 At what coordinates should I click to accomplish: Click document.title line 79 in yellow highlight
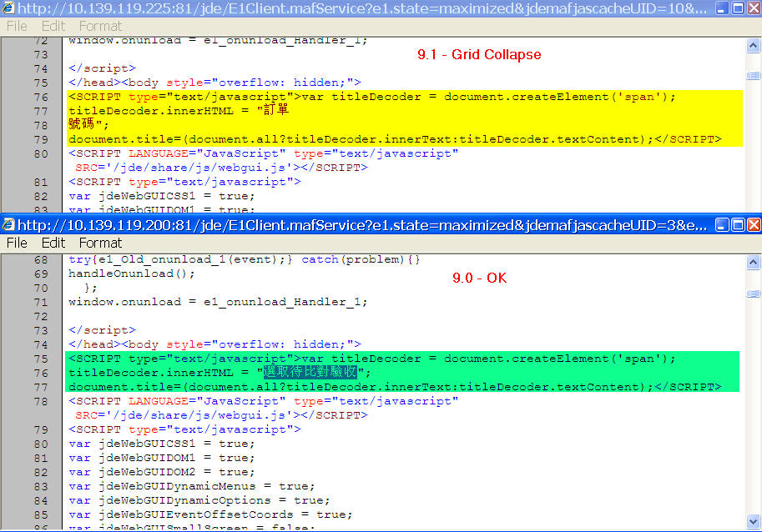395,140
